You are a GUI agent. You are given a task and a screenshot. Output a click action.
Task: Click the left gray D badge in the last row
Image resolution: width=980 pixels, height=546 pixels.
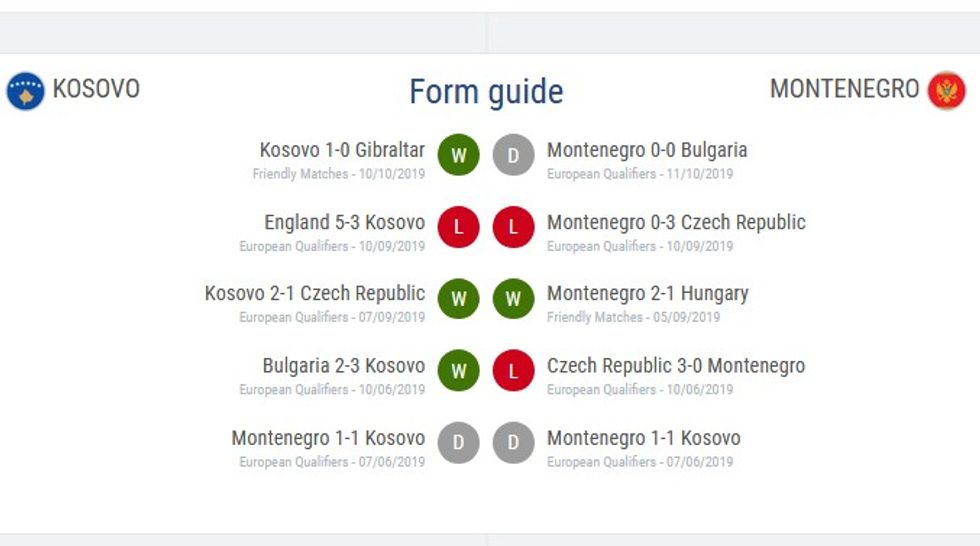click(459, 443)
